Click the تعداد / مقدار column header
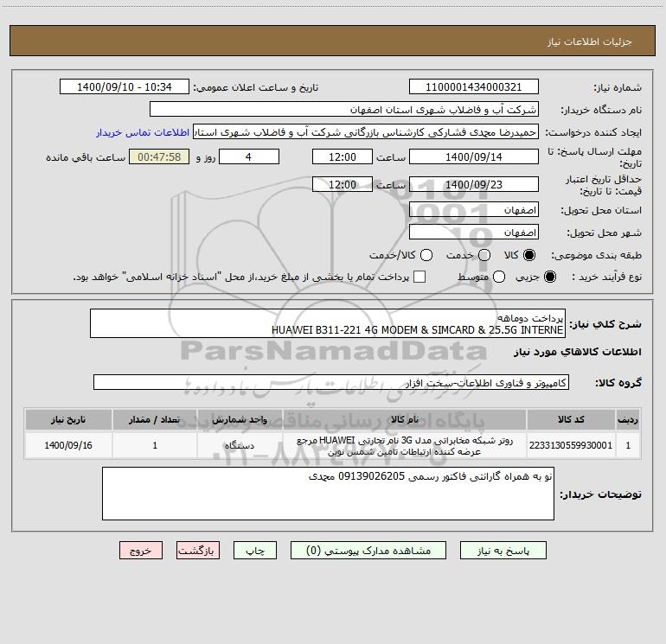 [155, 419]
